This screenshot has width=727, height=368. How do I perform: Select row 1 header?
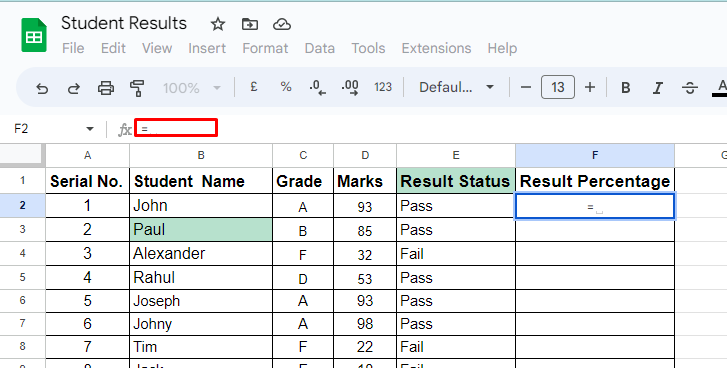pos(22,180)
